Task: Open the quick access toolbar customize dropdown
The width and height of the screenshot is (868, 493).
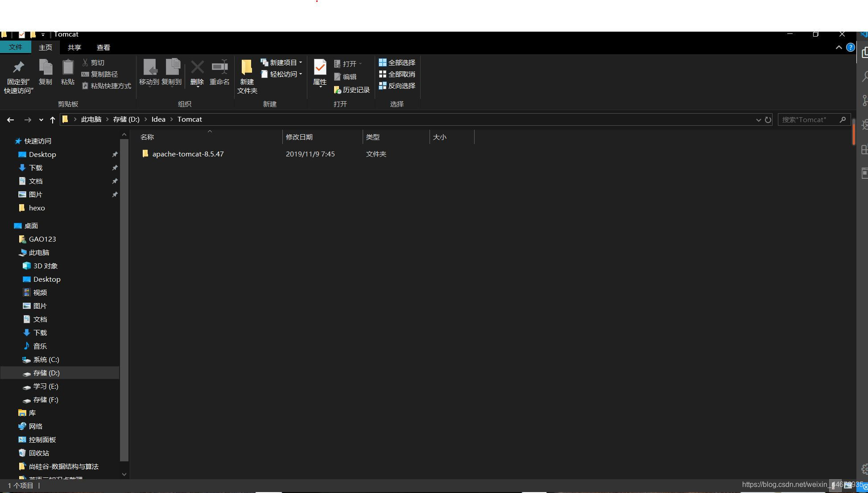Action: [x=43, y=34]
